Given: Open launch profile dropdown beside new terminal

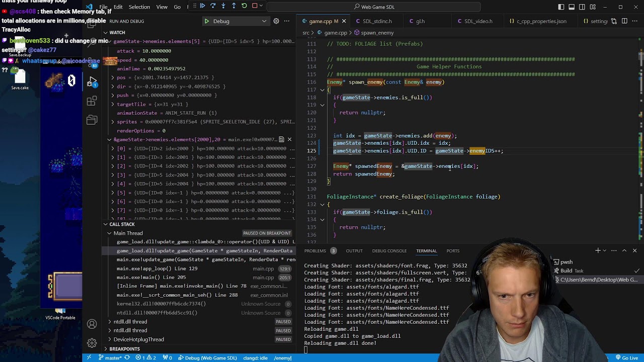Looking at the screenshot, I should [x=606, y=250].
